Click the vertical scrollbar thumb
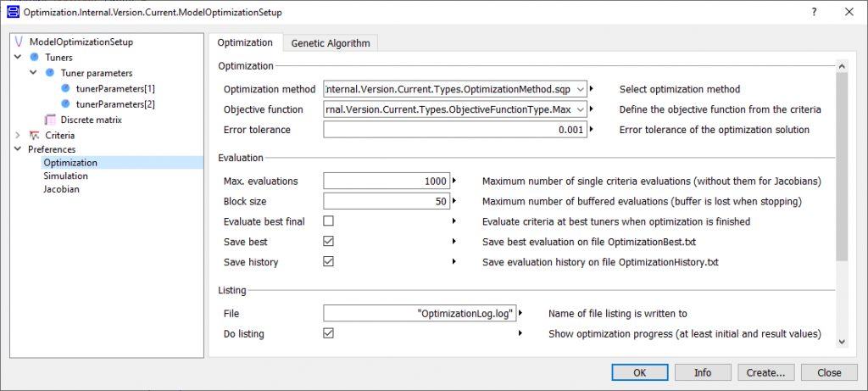Screen dimensions: 868x391 (x=842, y=166)
